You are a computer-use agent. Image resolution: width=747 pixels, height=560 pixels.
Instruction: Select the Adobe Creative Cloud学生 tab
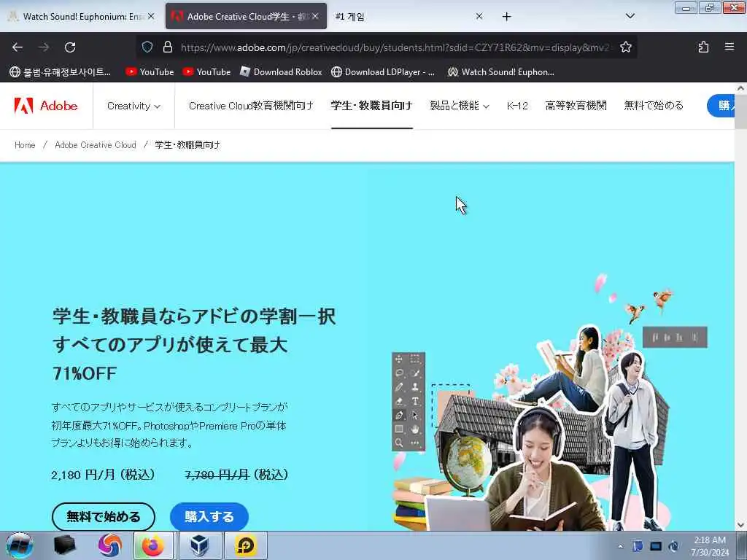(x=246, y=17)
